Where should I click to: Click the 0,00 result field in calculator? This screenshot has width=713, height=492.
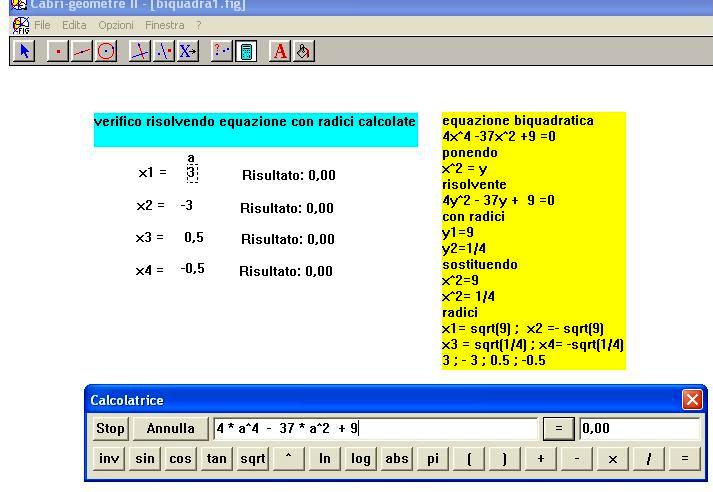coord(640,429)
